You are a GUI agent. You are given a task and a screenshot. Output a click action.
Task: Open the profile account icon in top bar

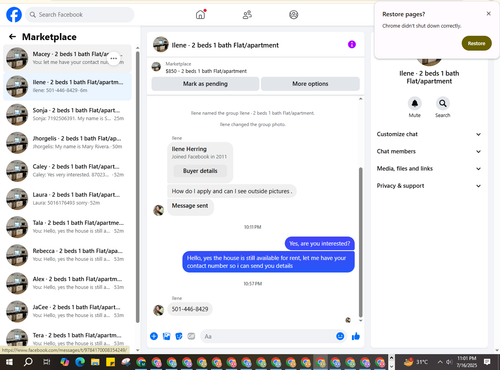(294, 15)
